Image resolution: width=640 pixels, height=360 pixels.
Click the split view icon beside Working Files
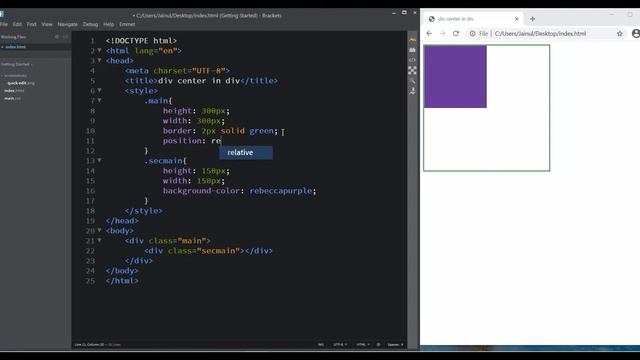point(65,37)
